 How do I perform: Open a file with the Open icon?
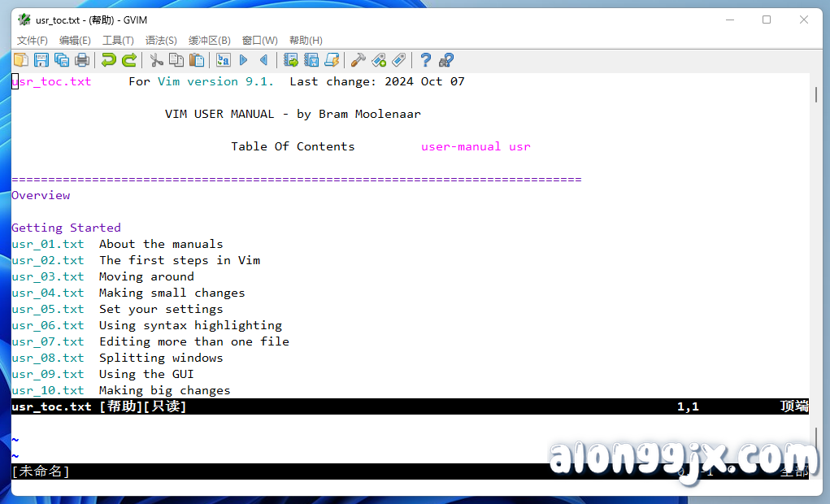coord(20,60)
